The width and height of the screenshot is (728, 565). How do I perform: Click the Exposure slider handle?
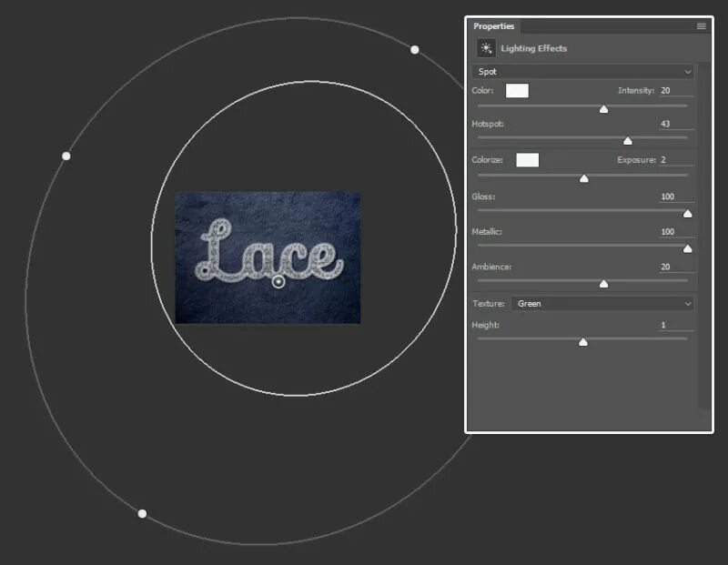[x=584, y=178]
